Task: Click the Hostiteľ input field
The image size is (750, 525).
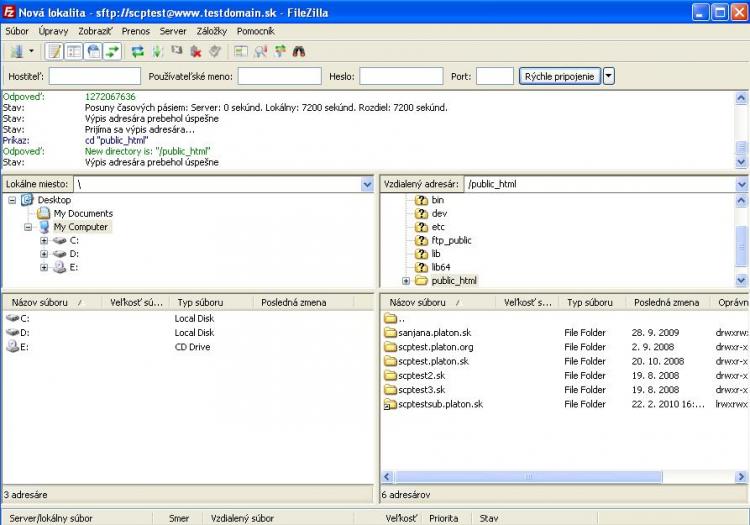Action: [95, 76]
